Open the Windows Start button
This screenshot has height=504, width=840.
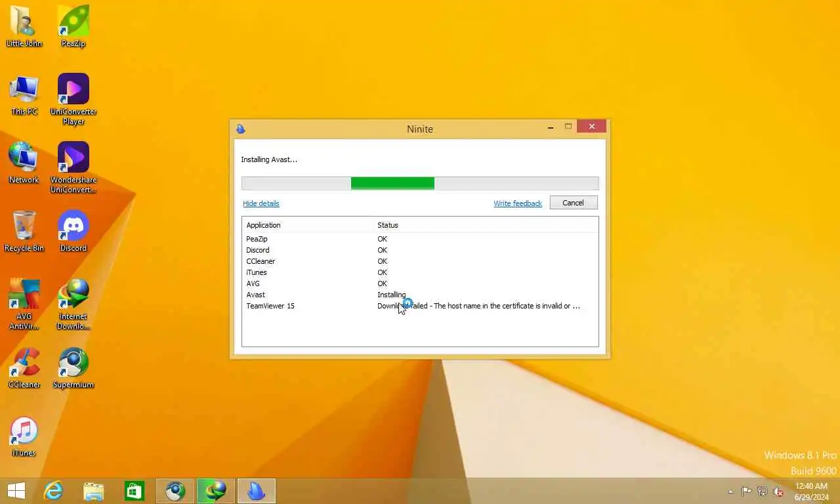pos(16,490)
